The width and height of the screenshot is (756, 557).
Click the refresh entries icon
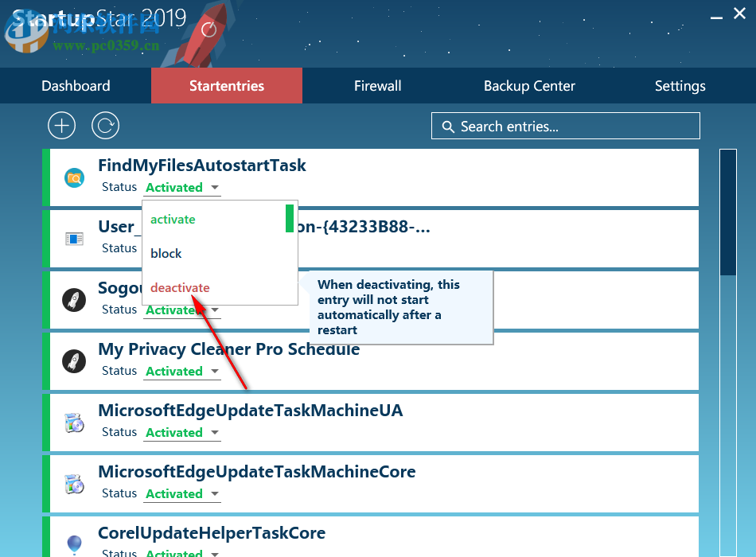pos(105,125)
